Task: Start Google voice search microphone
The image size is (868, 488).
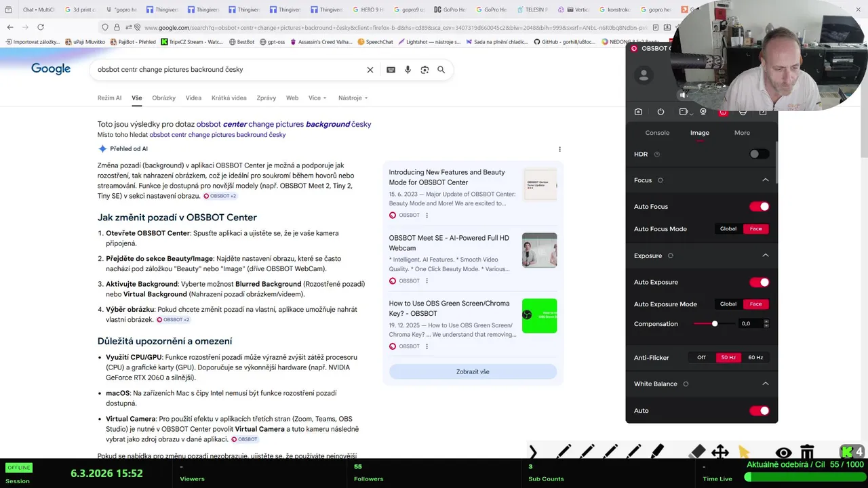Action: tap(408, 70)
